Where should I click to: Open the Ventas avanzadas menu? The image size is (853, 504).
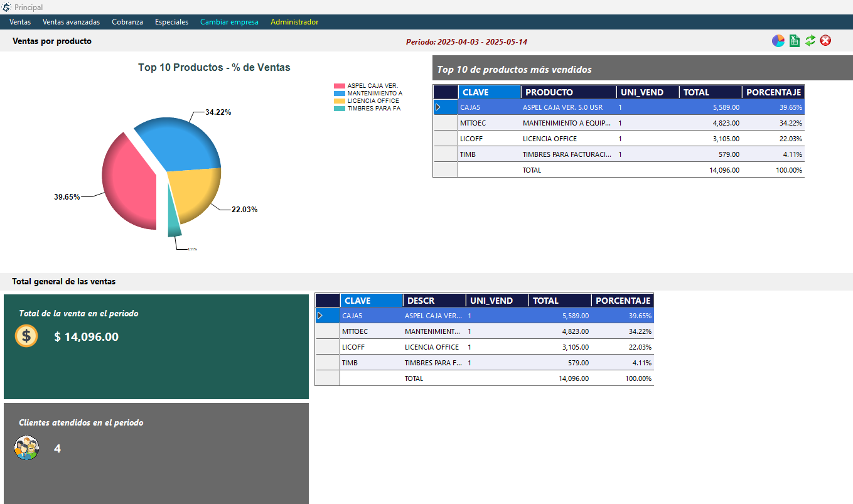71,22
